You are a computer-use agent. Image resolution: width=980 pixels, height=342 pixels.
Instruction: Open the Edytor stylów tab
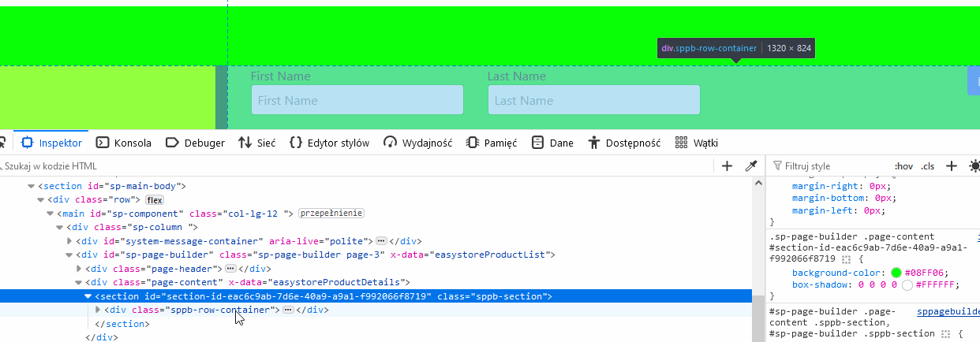(329, 143)
